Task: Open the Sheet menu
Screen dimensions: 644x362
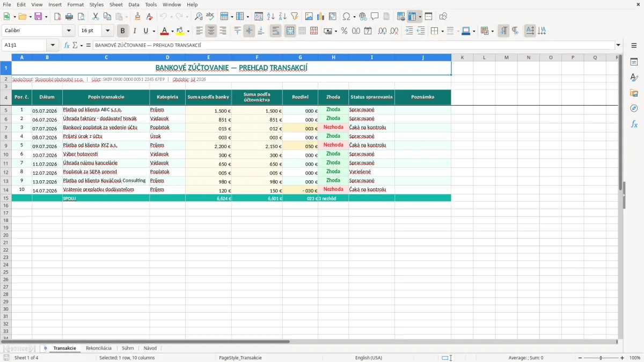Action: 116,4
